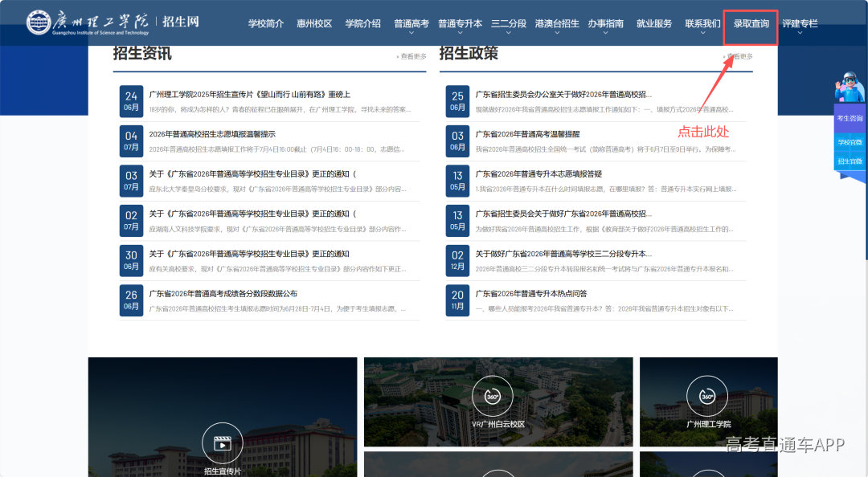Open 广东省2026年普通专升本志愿填报答疑 article
This screenshot has height=477, width=868.
coord(538,174)
